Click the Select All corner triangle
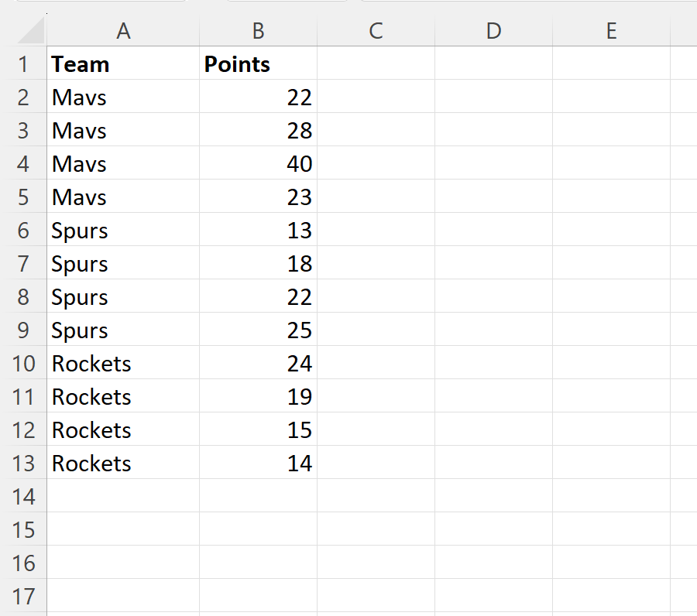This screenshot has height=616, width=697. [30, 30]
